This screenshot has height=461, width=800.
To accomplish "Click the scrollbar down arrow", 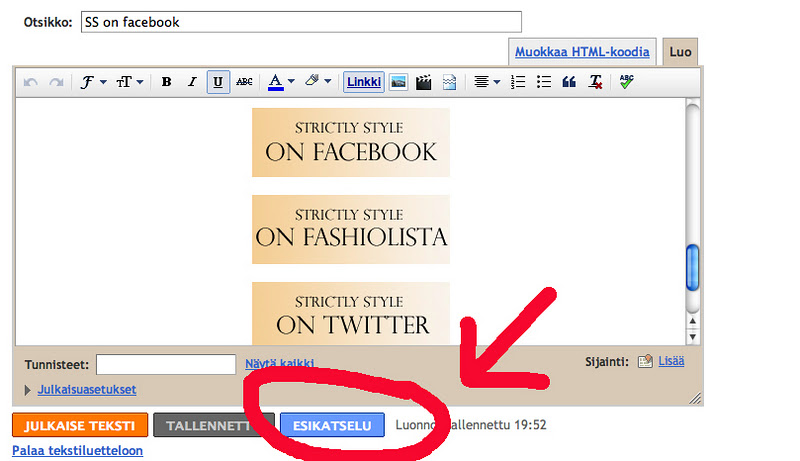I will [x=692, y=337].
